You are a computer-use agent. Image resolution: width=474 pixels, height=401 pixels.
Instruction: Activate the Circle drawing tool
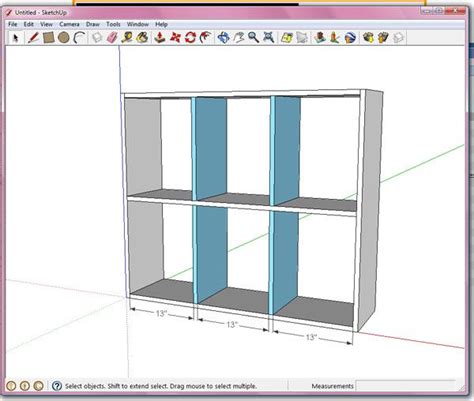point(63,38)
